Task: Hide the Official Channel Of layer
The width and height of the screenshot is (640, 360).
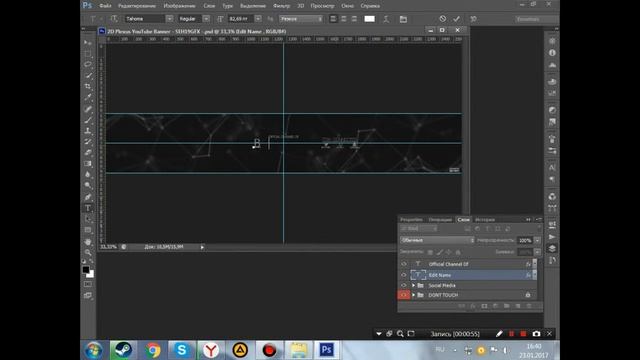Action: coord(404,264)
